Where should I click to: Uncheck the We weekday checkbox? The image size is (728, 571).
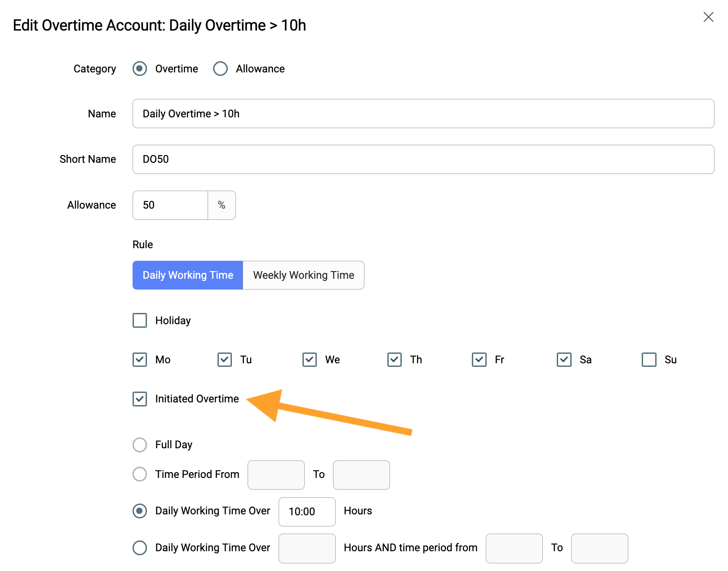click(x=310, y=360)
